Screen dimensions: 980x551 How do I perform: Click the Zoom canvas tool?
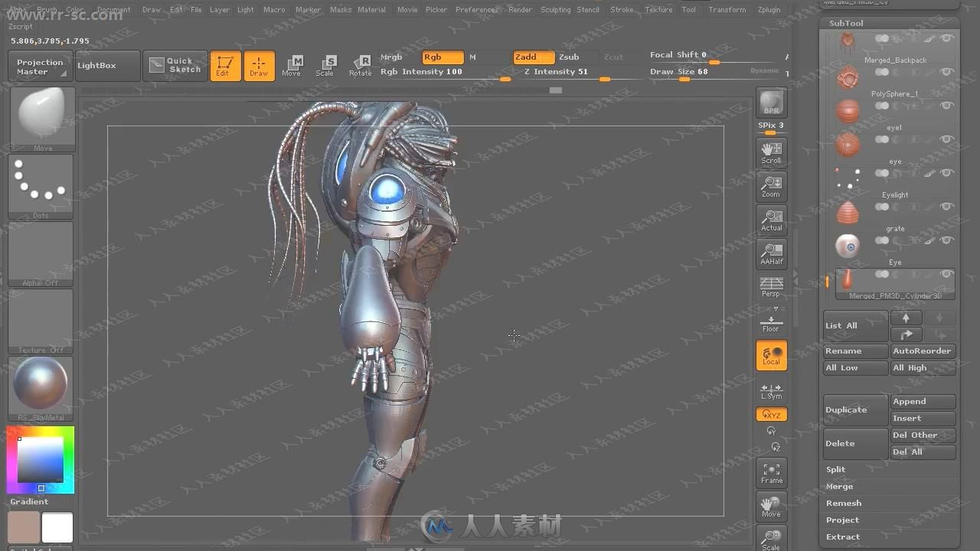[771, 186]
